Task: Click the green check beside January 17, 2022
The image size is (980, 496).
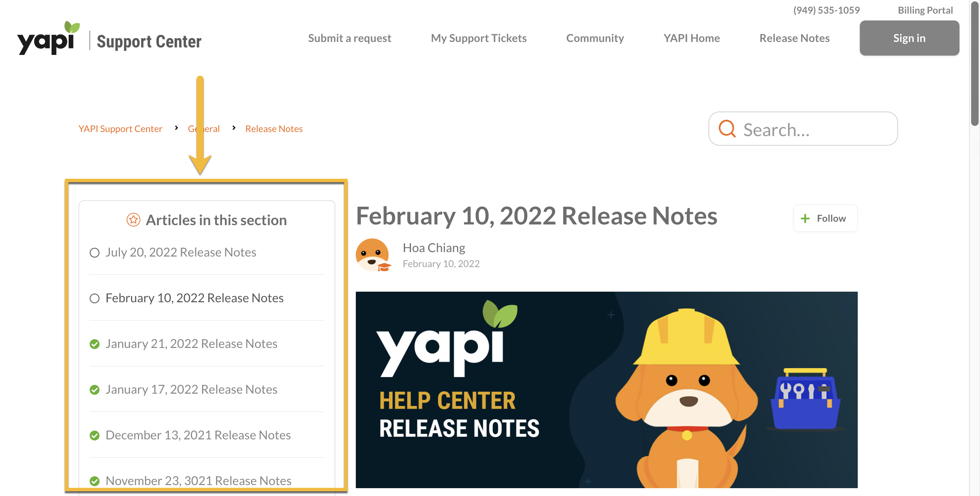Action: (94, 390)
